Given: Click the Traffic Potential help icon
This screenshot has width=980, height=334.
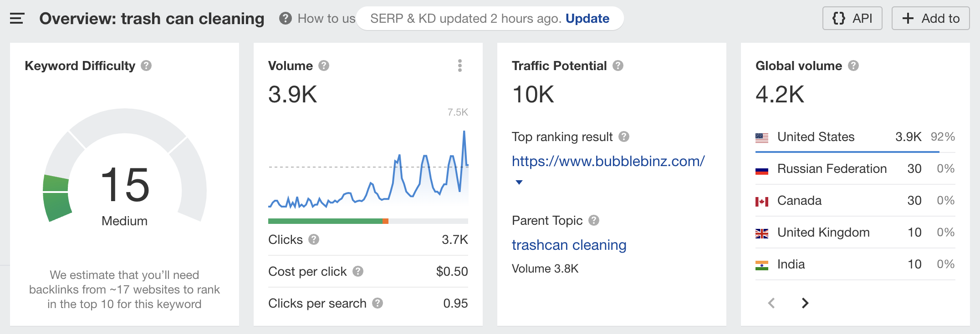Looking at the screenshot, I should [618, 66].
